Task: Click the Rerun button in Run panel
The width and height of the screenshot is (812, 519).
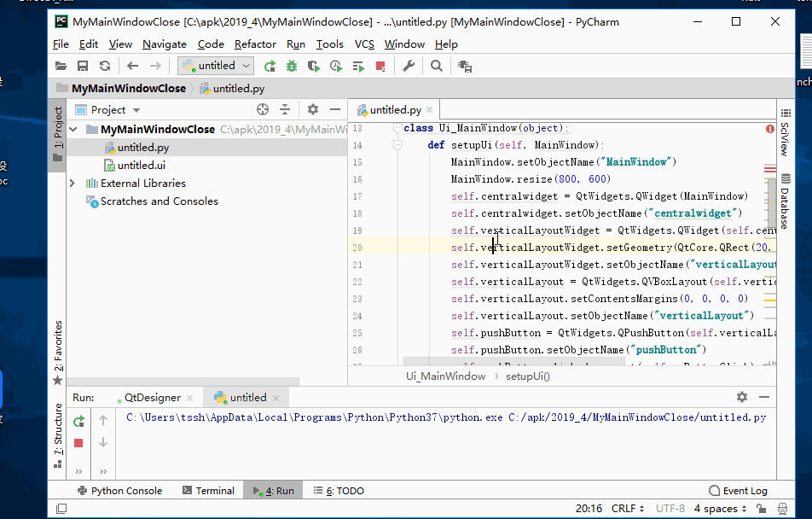Action: [78, 421]
